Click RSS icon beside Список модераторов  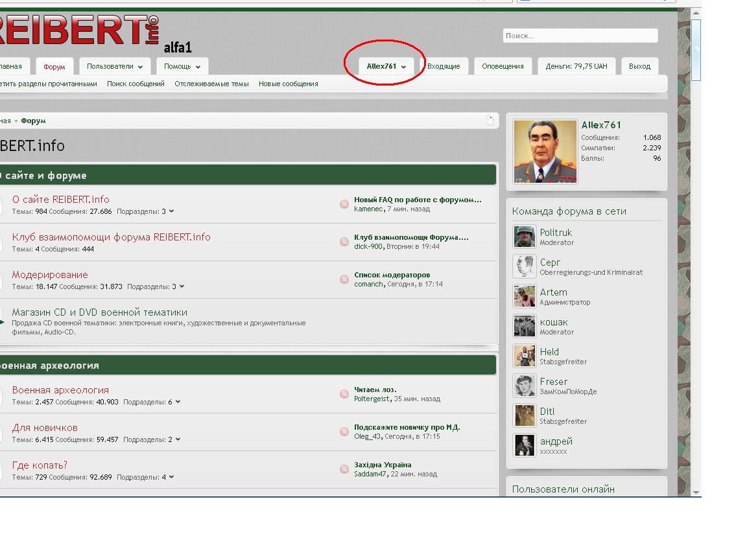(x=344, y=279)
